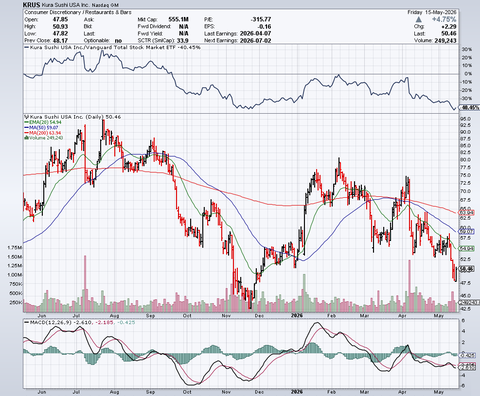
Task: Click the SCTR (SmlCap) value 33.9
Action: tap(183, 40)
